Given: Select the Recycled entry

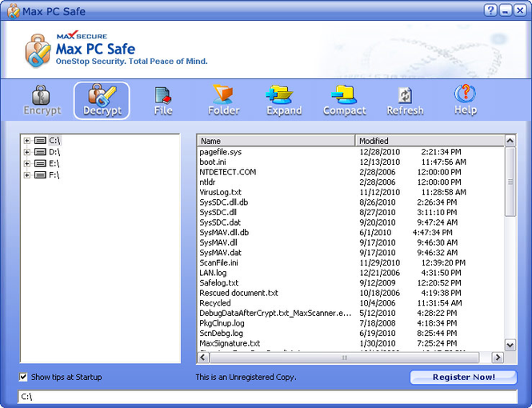Looking at the screenshot, I should (214, 303).
